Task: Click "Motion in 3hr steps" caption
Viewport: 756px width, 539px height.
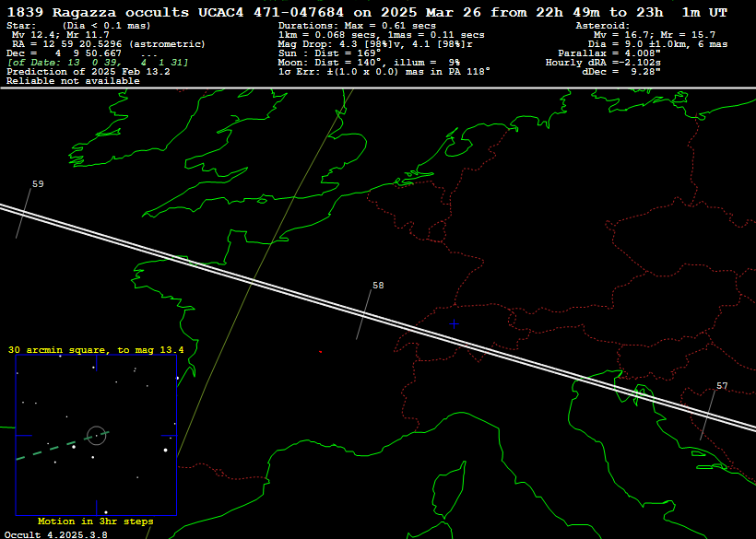Action: click(x=96, y=521)
